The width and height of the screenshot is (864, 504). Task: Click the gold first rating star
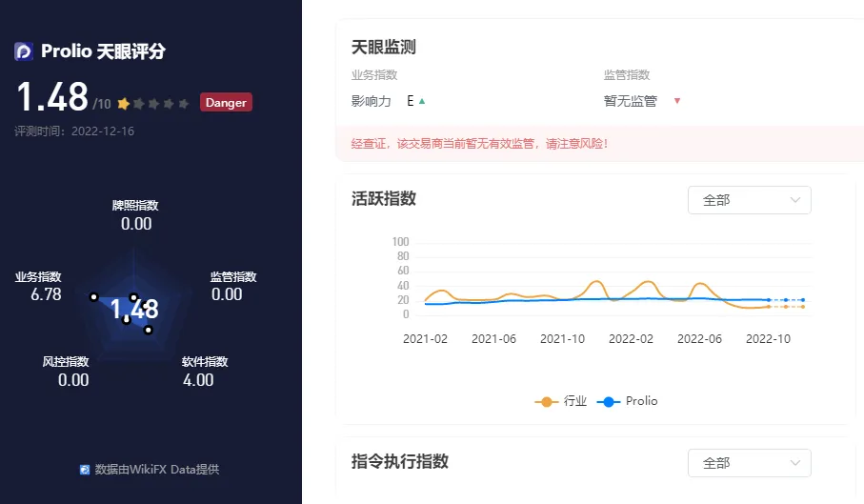(124, 104)
